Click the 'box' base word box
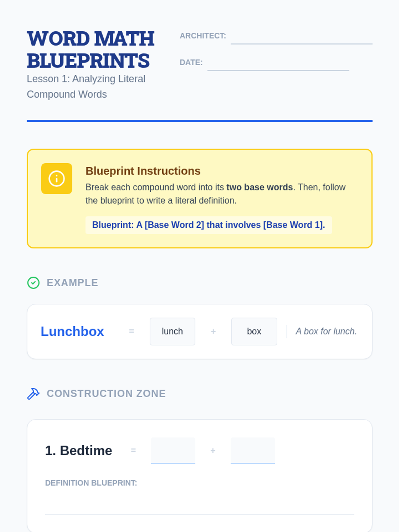 point(254,332)
